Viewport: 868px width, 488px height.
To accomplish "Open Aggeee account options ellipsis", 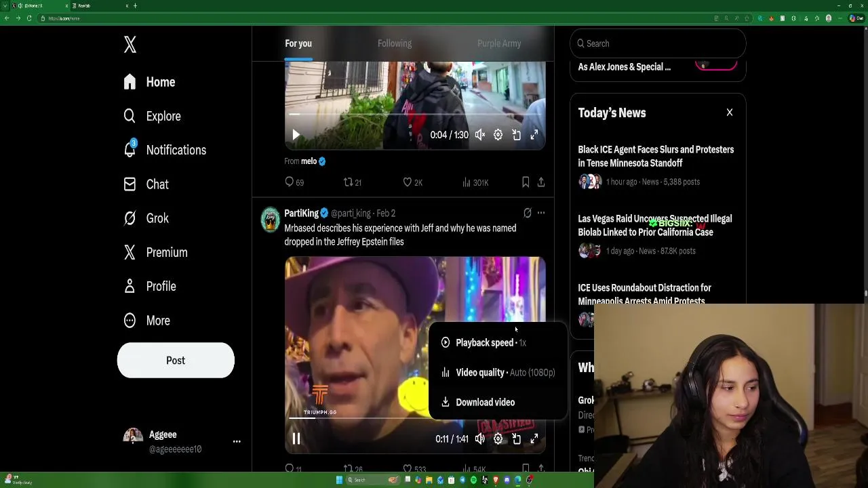I will tap(237, 441).
